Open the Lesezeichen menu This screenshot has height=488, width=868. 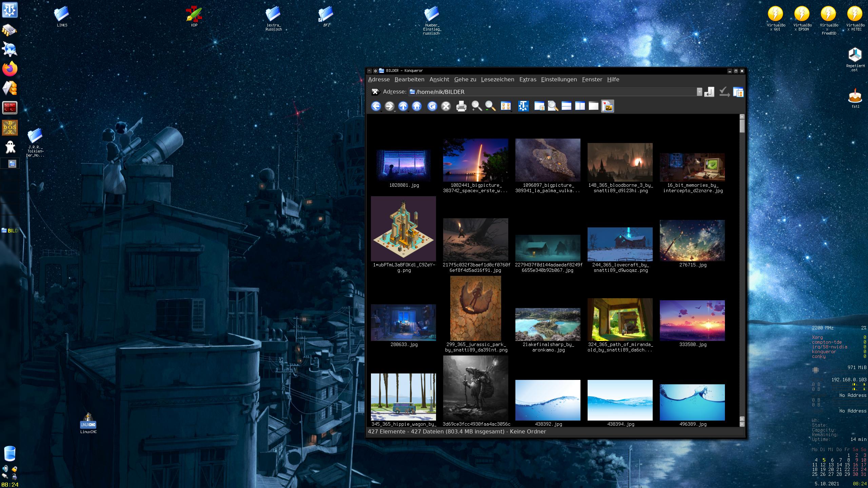(497, 80)
